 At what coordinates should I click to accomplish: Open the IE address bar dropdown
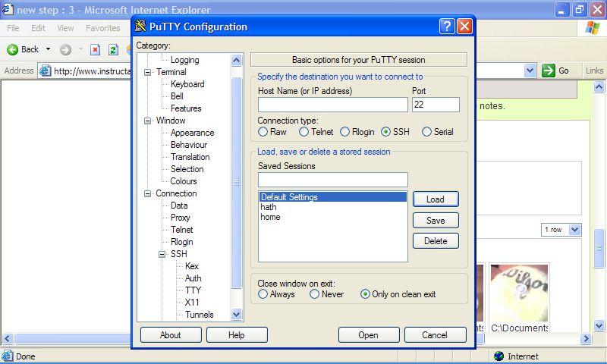pos(530,71)
